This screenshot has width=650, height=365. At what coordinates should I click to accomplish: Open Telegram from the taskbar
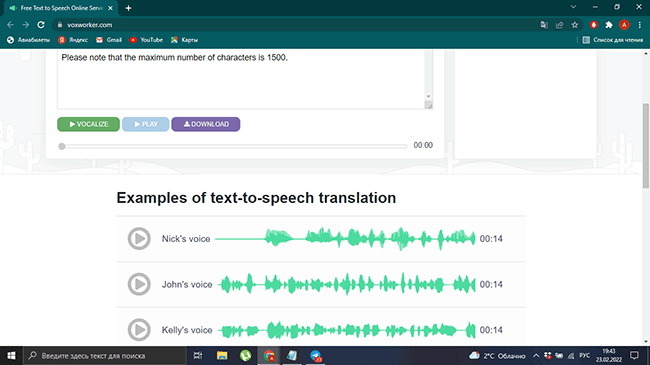315,355
